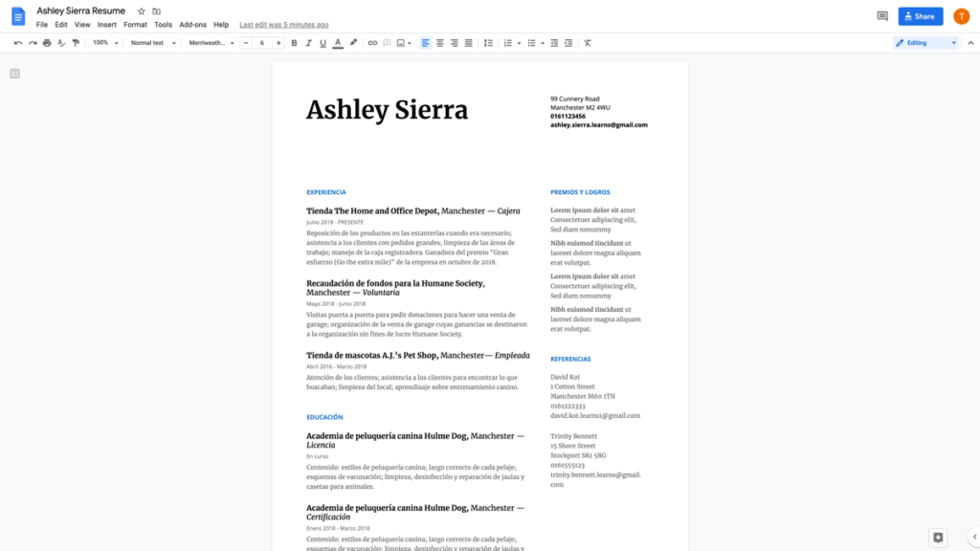Open the text color picker

pyautogui.click(x=338, y=43)
